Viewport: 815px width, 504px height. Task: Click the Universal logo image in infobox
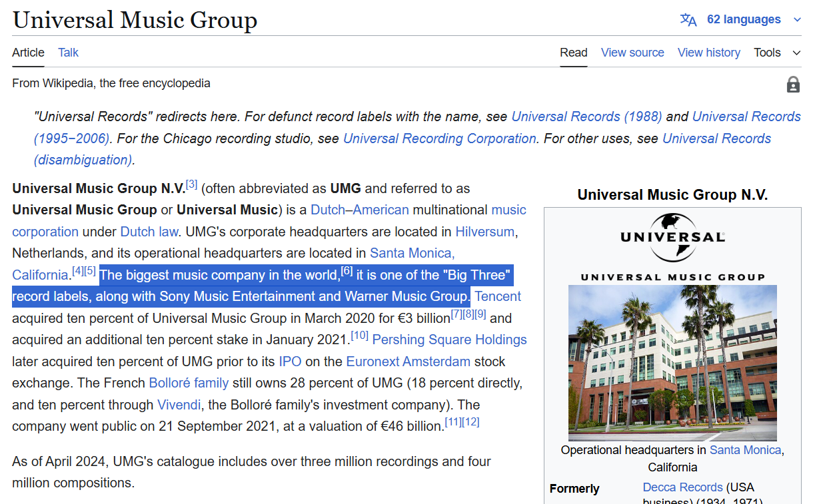(672, 247)
